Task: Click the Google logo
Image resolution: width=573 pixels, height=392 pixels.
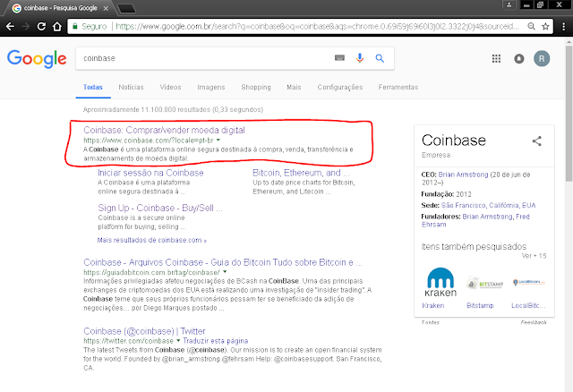Action: (37, 58)
